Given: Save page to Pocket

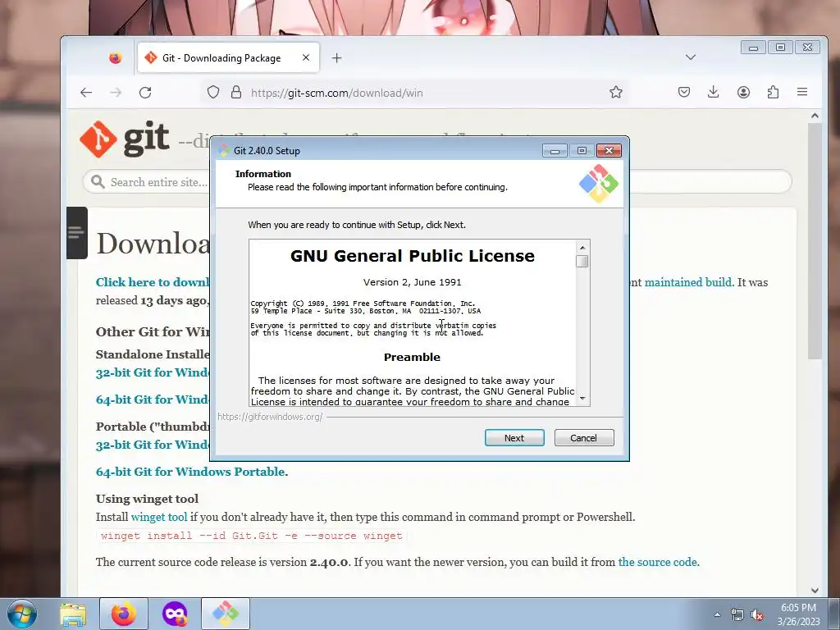Looking at the screenshot, I should 684,92.
